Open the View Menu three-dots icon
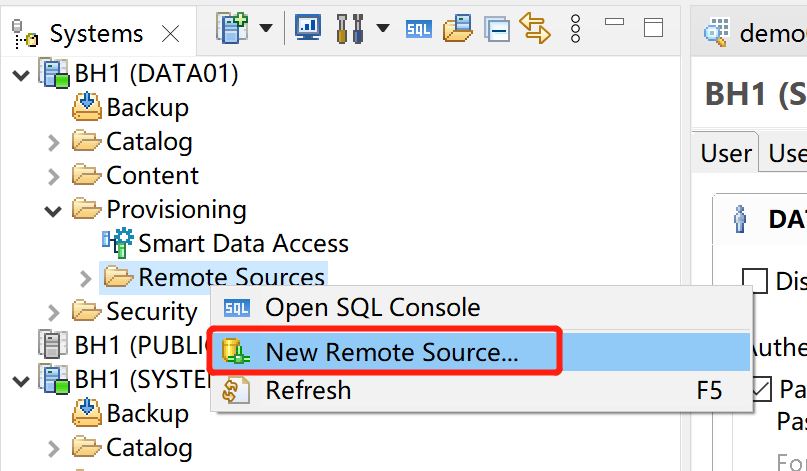The image size is (807, 471). pyautogui.click(x=575, y=27)
